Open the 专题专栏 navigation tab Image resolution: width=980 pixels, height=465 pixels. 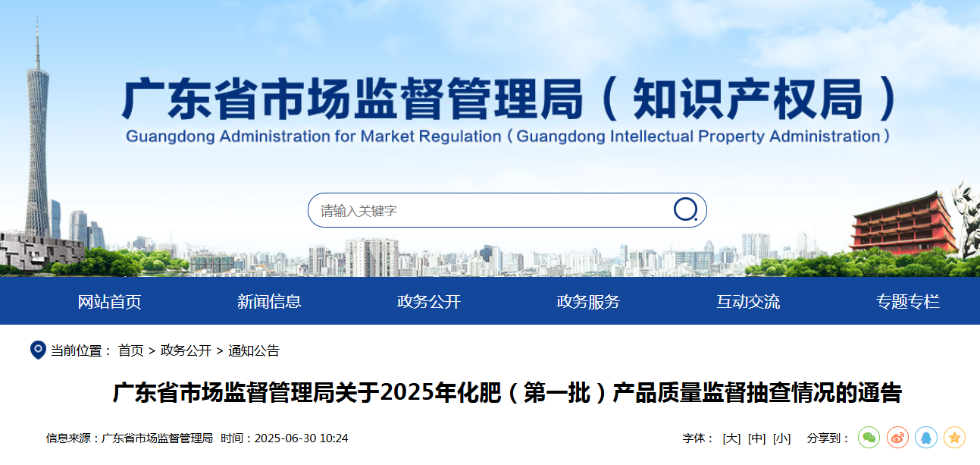(908, 301)
